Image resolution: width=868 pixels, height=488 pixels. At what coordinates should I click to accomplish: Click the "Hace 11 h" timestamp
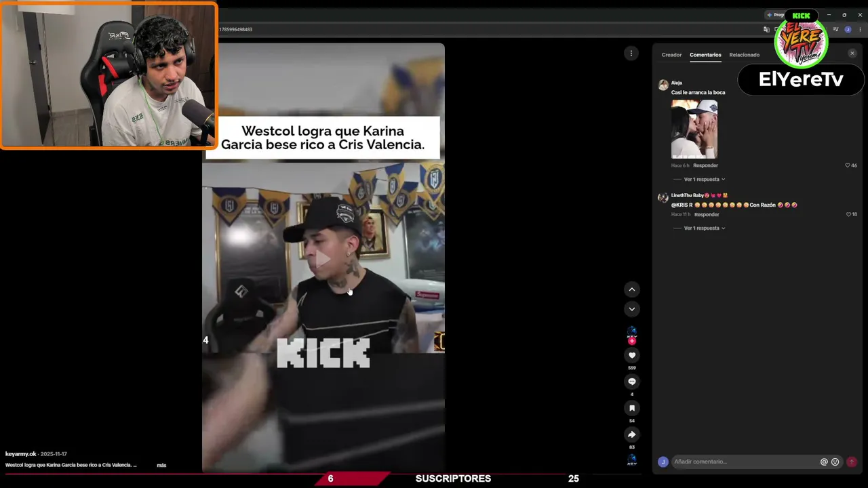click(x=681, y=214)
